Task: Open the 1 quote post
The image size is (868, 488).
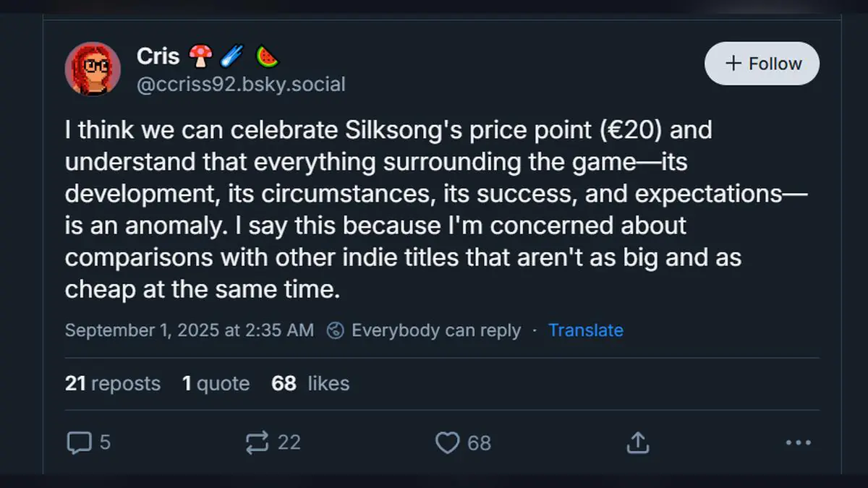Action: point(215,384)
